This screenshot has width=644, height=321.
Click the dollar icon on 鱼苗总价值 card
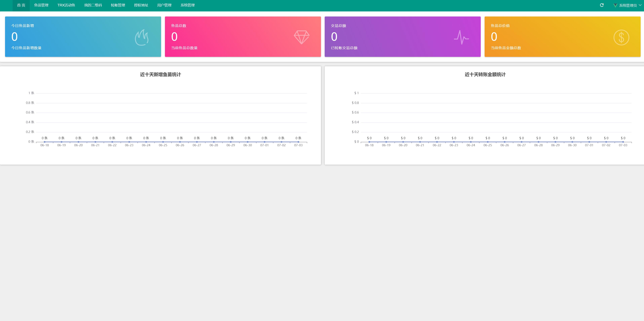click(621, 37)
